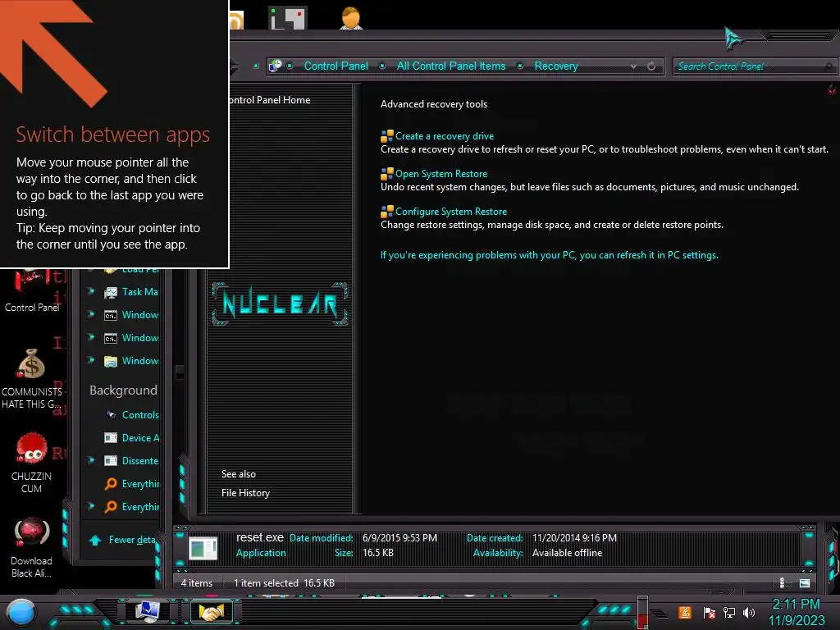Select the first Window cmd process icon
Screen dimensions: 840x630
tap(111, 315)
